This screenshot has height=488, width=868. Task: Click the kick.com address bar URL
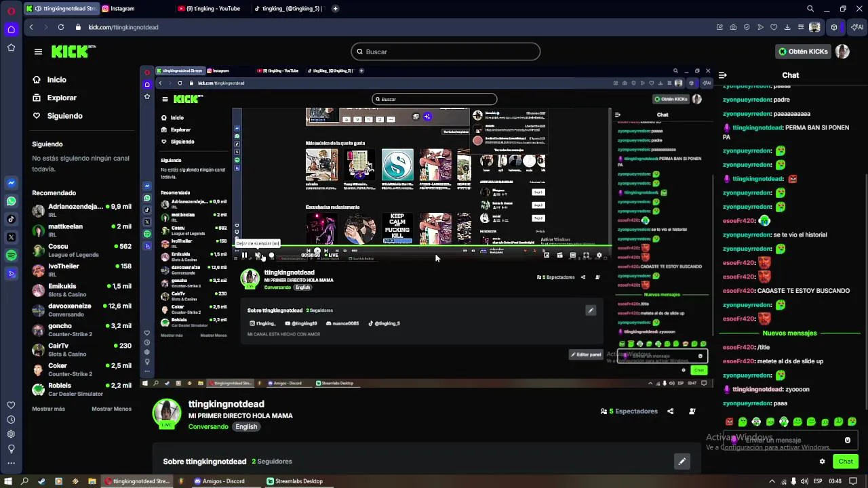[x=123, y=27]
